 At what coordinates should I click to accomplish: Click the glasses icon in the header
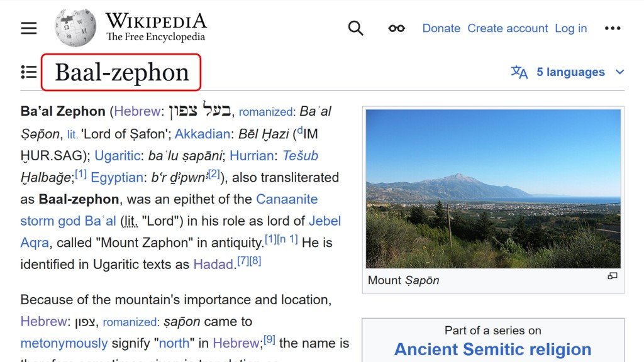pyautogui.click(x=396, y=28)
